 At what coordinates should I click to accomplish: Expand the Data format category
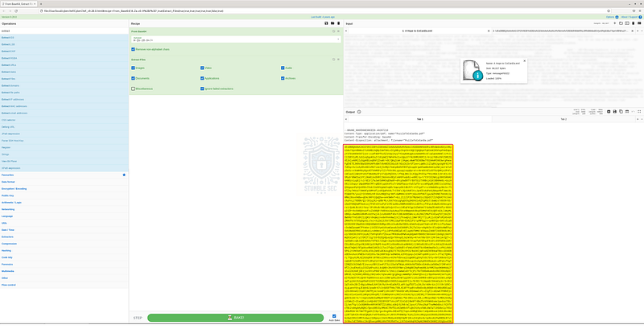pos(64,182)
